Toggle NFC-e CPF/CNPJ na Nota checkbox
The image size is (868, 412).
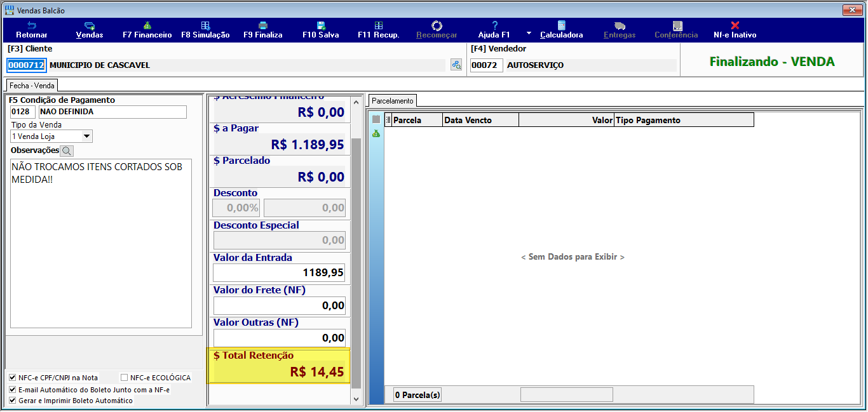pos(13,378)
